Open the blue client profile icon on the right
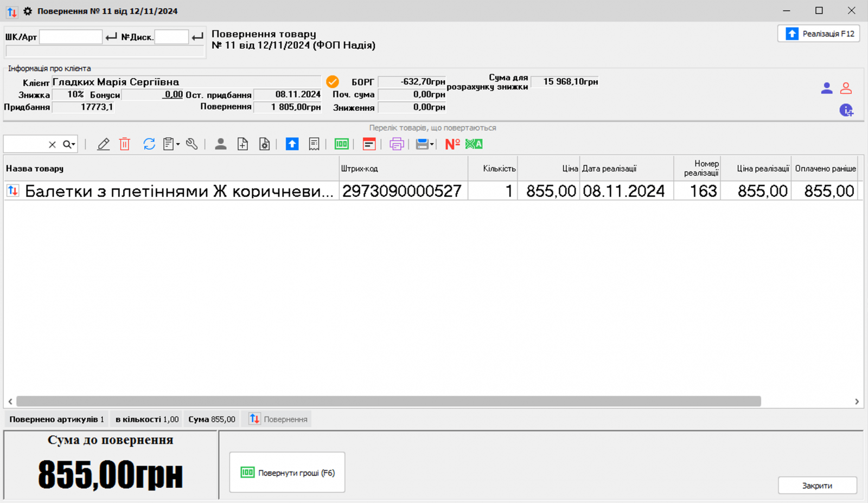 827,88
